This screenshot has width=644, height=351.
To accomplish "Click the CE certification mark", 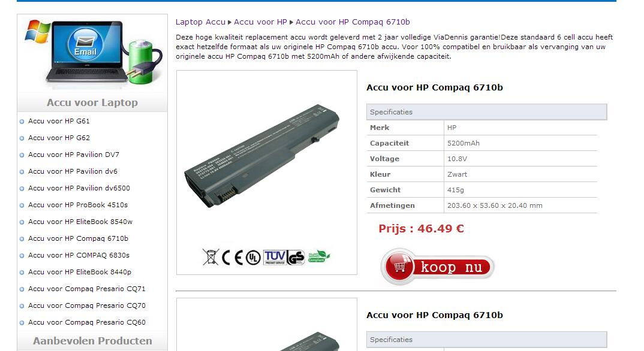I will tap(233, 257).
